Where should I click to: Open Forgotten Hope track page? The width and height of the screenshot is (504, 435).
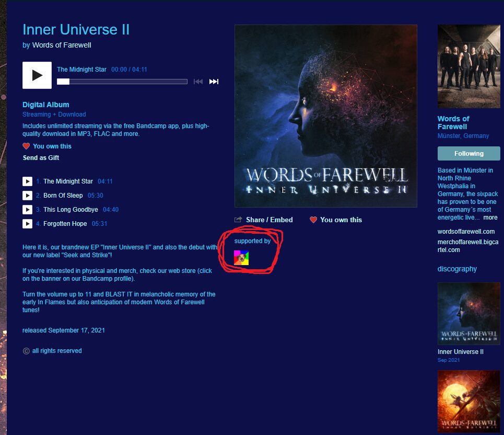pos(65,224)
